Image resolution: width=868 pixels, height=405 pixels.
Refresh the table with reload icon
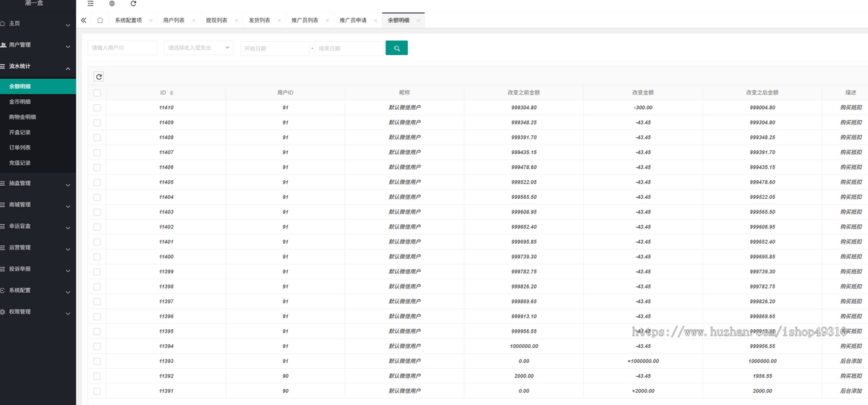(x=99, y=77)
